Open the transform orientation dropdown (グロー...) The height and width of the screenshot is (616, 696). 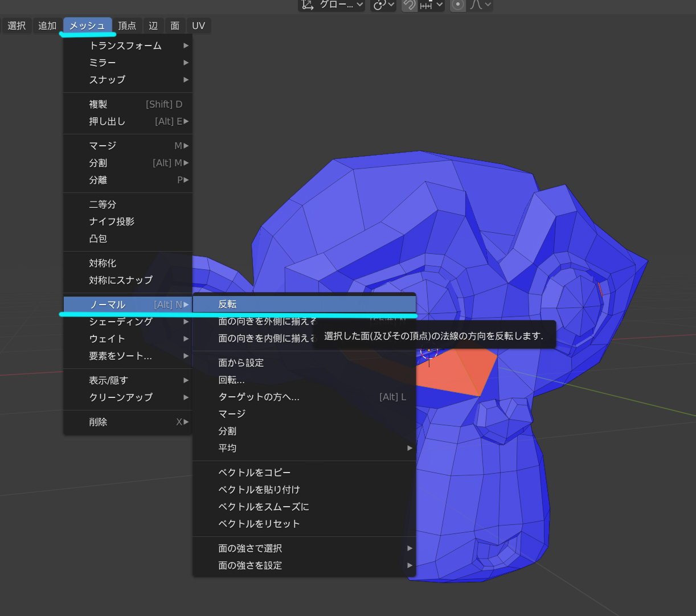(332, 5)
